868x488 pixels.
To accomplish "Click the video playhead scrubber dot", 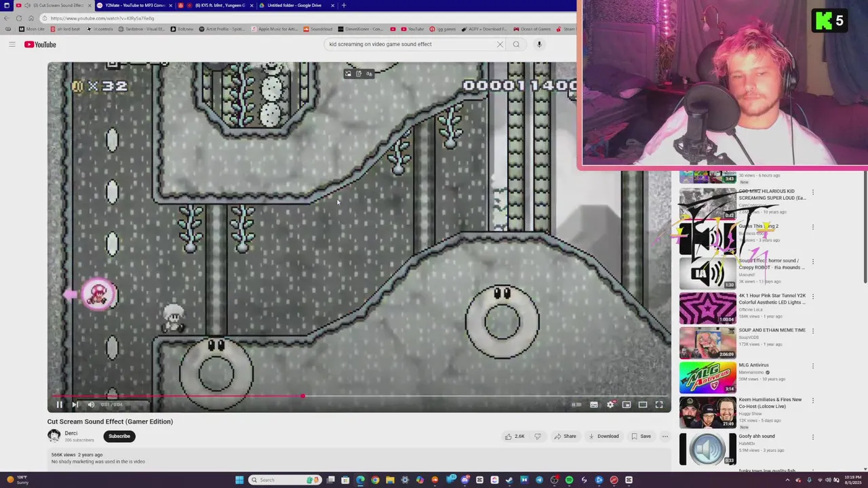I will [302, 396].
